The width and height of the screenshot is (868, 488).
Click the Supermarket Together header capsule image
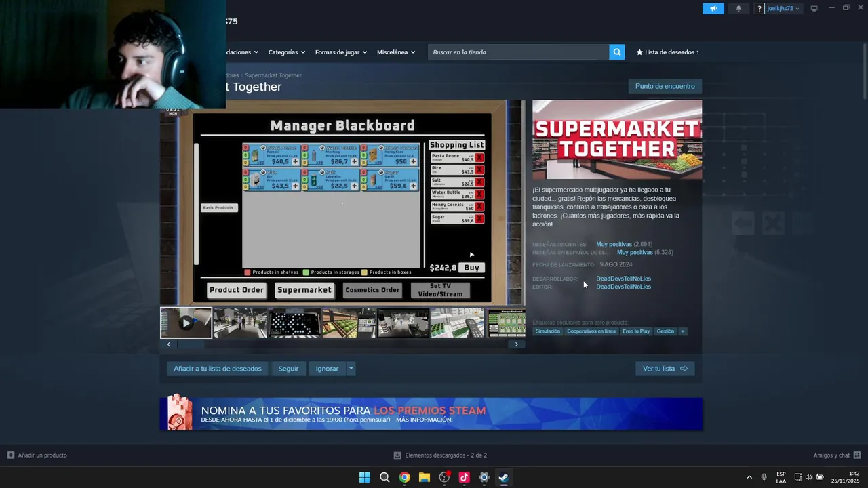(x=617, y=140)
